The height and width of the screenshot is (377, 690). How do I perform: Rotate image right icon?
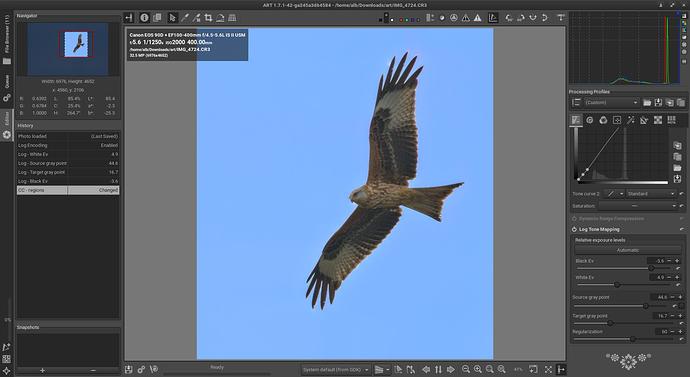point(521,18)
